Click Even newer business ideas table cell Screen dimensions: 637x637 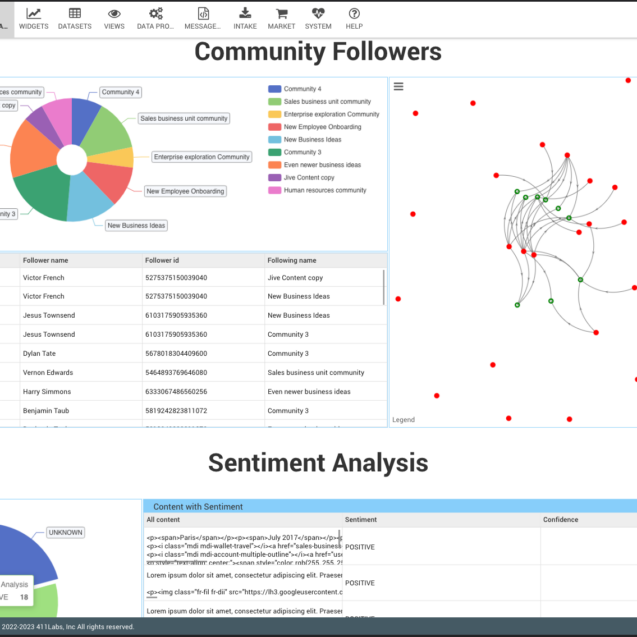pyautogui.click(x=309, y=392)
